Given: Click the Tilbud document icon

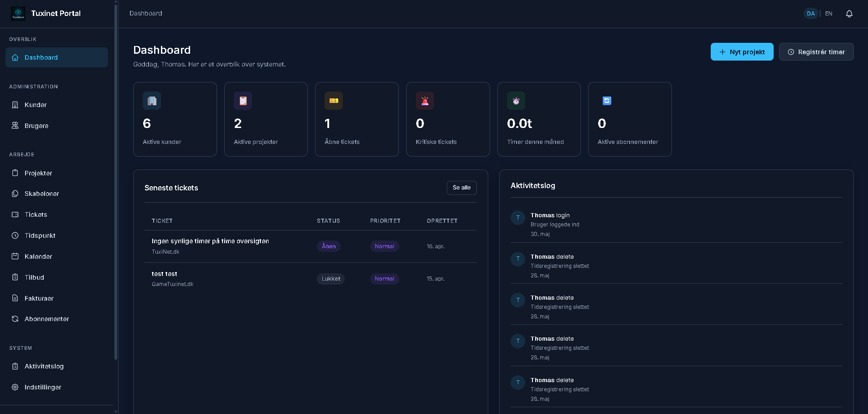Looking at the screenshot, I should pos(15,277).
